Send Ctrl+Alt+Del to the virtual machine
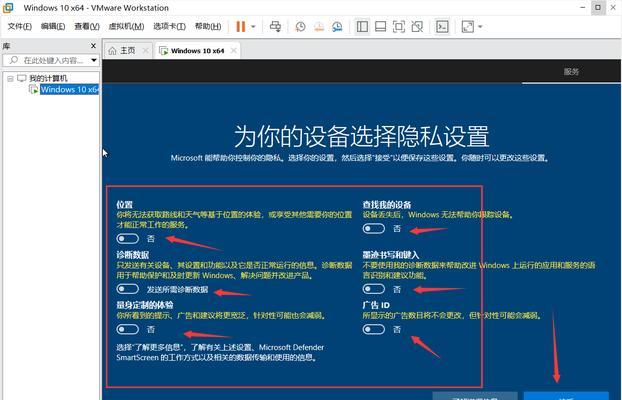Image resolution: width=622 pixels, height=400 pixels. point(275,27)
